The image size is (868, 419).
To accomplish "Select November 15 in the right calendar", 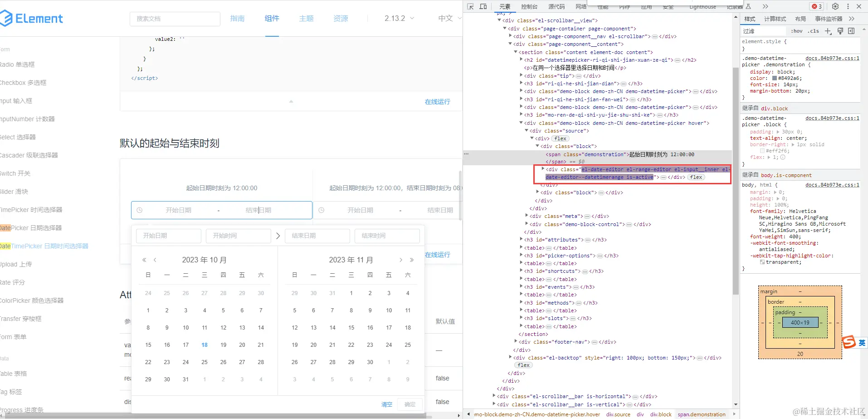I will (351, 328).
